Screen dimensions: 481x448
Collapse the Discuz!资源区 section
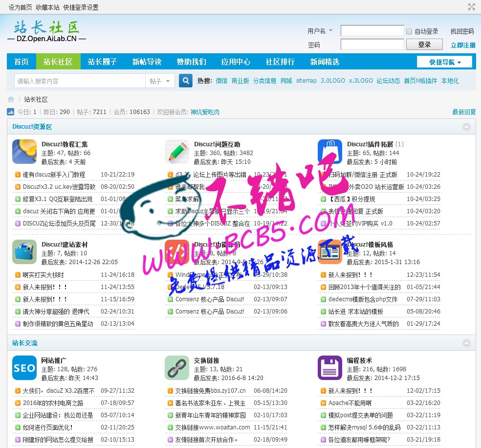coord(467,127)
